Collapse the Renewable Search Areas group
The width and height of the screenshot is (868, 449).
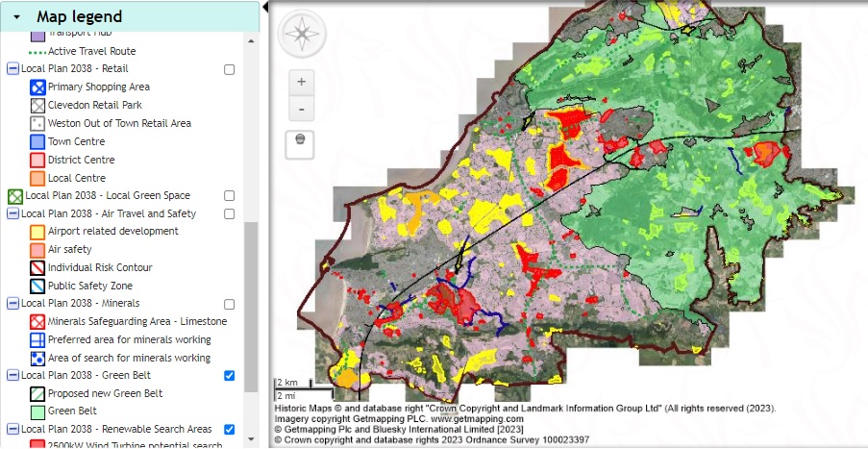[x=12, y=429]
